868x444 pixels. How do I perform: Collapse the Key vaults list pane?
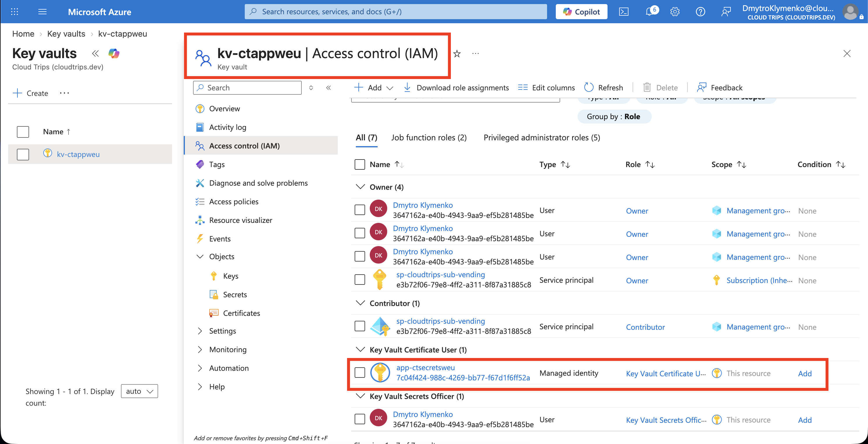pyautogui.click(x=95, y=53)
